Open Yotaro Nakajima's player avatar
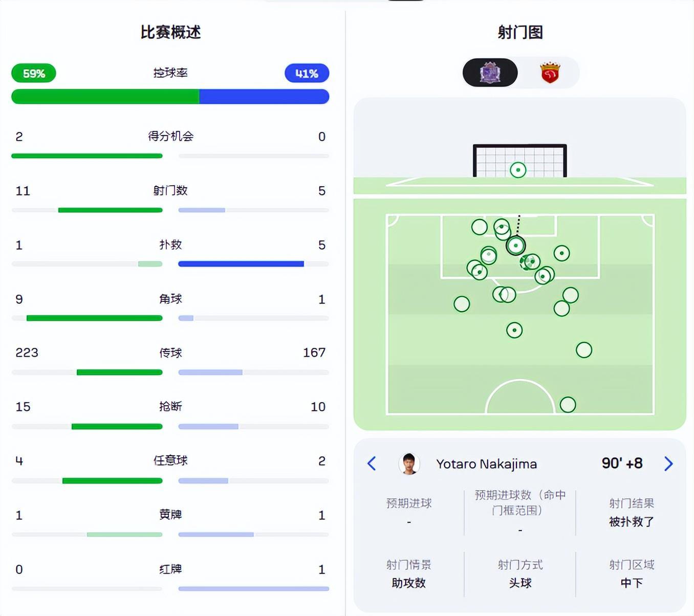 pyautogui.click(x=409, y=464)
